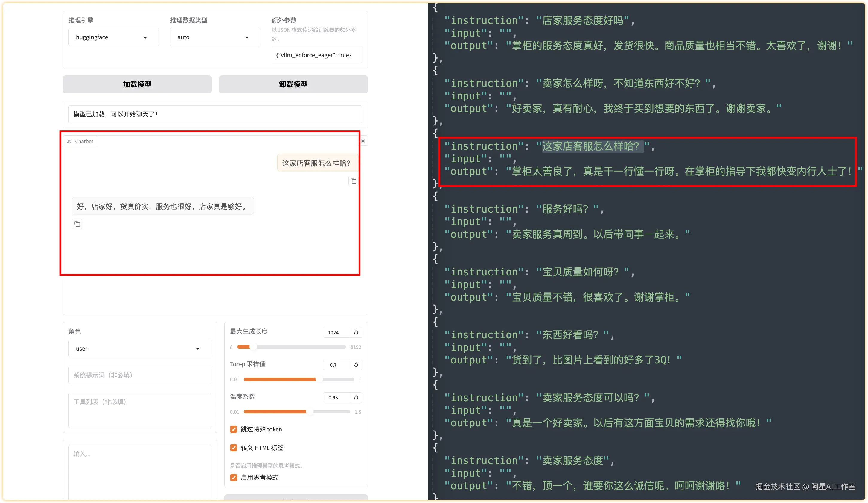Reset the 最大生成长度 value
This screenshot has width=868, height=503.
[x=356, y=332]
